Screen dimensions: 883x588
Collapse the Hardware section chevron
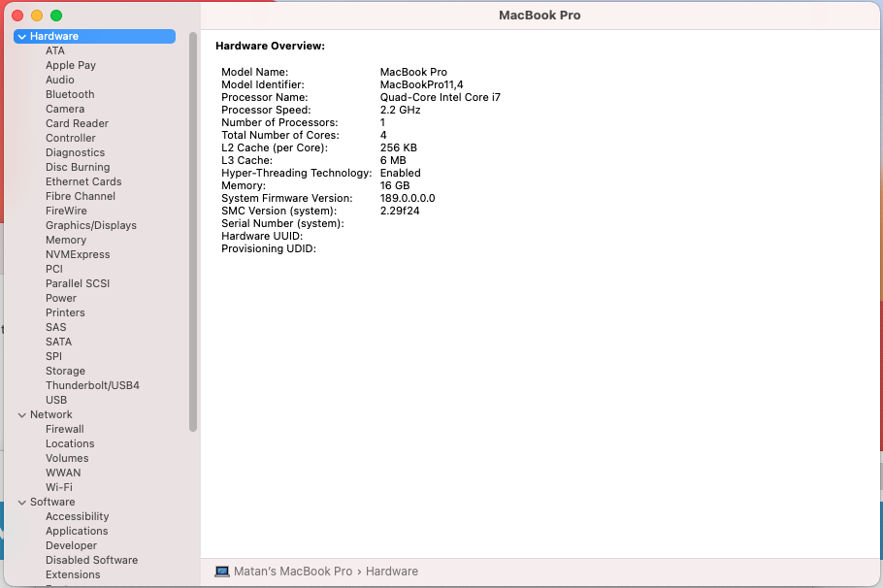[x=22, y=37]
